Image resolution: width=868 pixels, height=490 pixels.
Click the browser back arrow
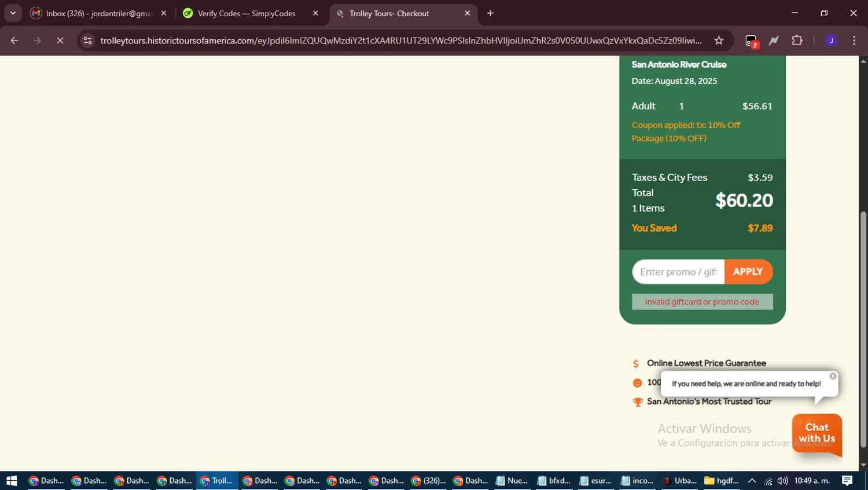click(14, 40)
